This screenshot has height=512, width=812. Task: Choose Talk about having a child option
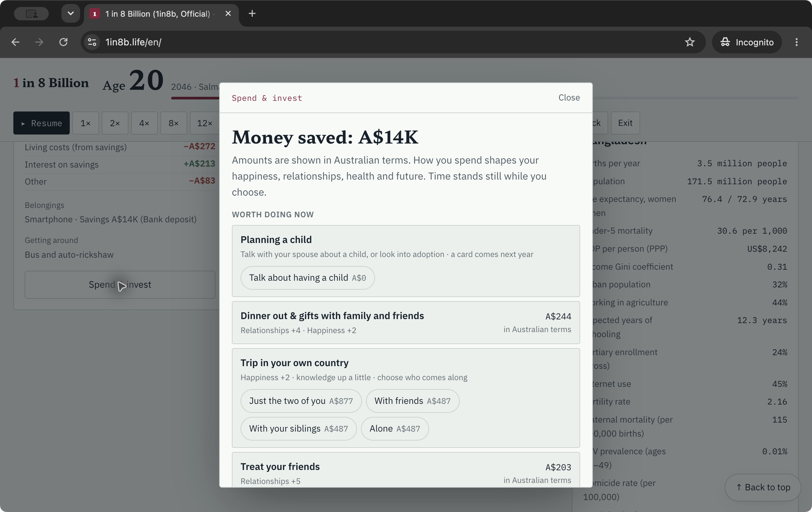pyautogui.click(x=307, y=278)
